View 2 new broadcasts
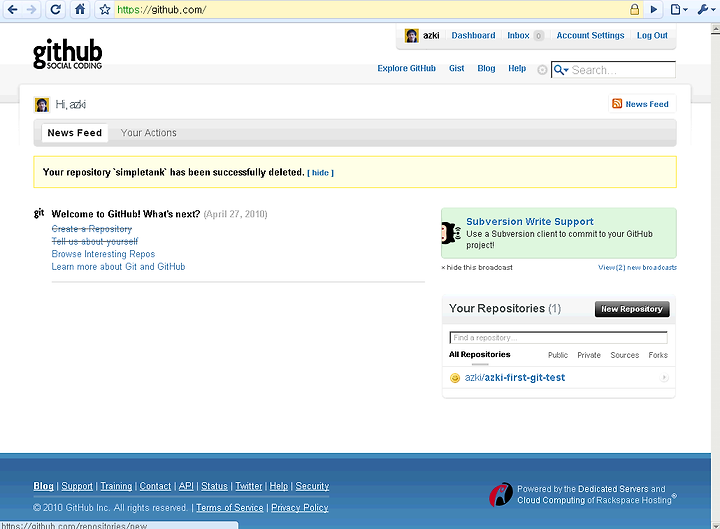 point(637,267)
